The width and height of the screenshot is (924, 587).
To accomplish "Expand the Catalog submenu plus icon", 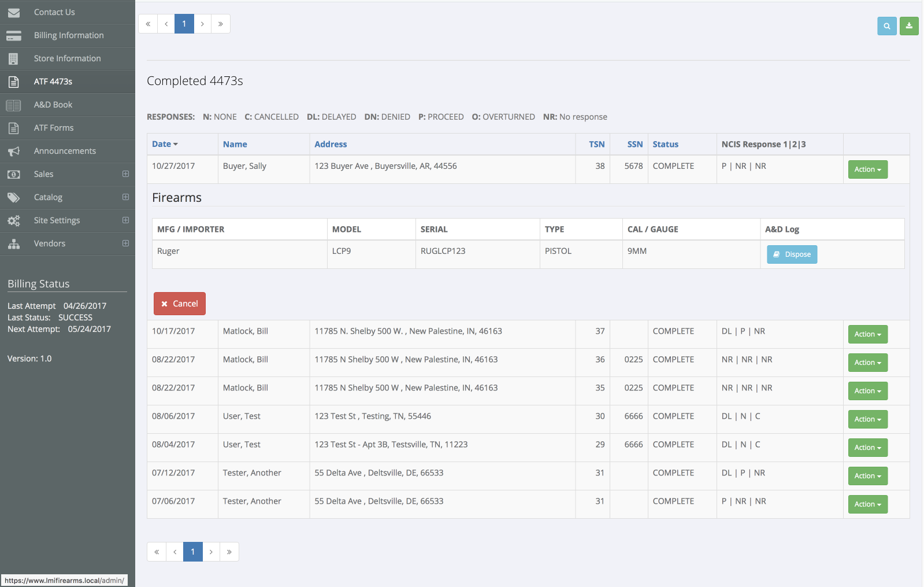I will click(125, 197).
